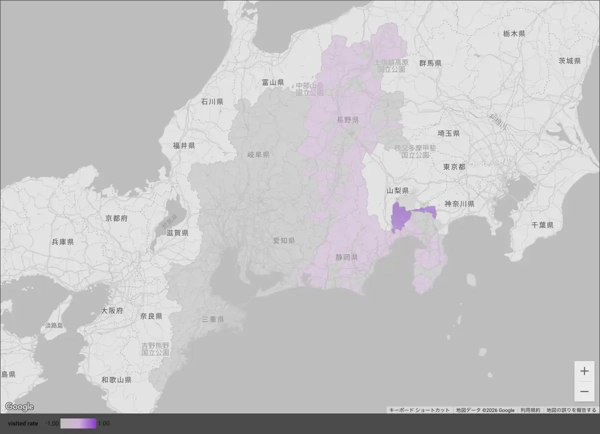Select the dark purple region below 山梨県
600x434 pixels.
pyautogui.click(x=400, y=217)
